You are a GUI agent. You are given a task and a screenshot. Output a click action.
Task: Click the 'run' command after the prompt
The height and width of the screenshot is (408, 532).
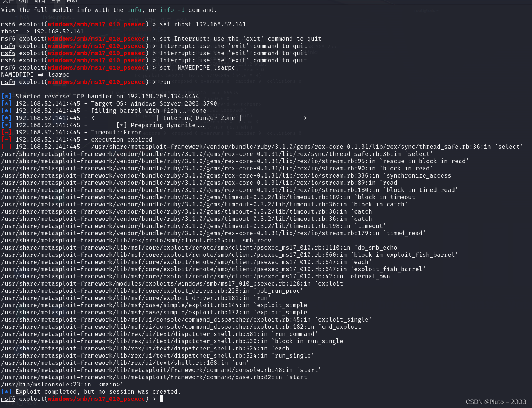click(x=165, y=82)
